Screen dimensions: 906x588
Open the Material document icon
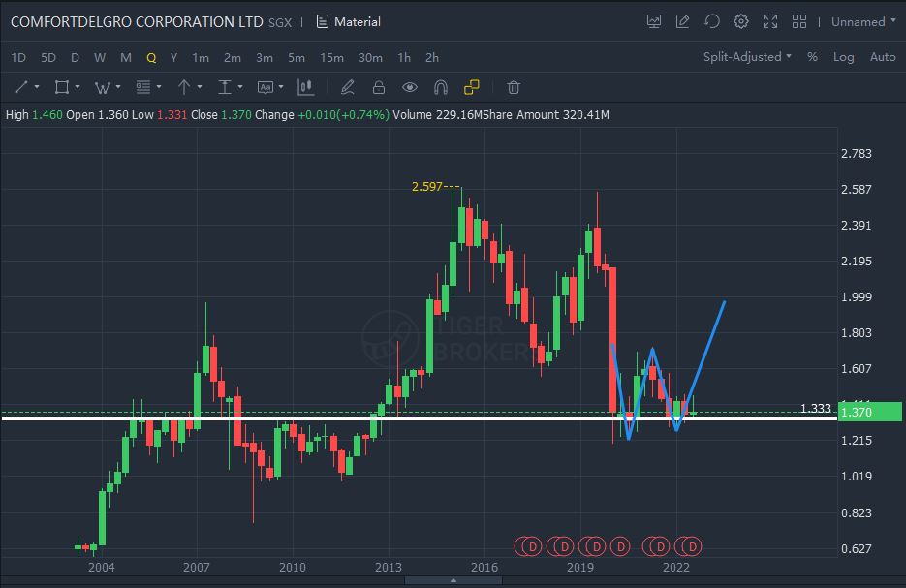pyautogui.click(x=323, y=22)
